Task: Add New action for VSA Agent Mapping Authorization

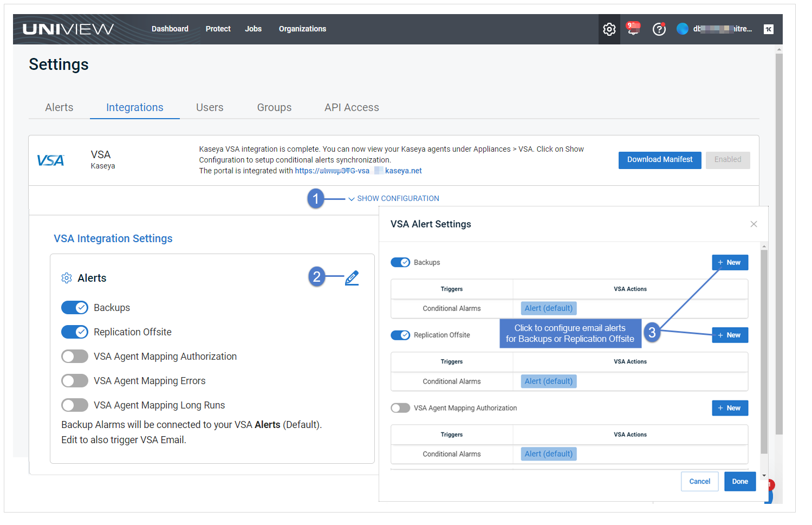Action: point(730,408)
